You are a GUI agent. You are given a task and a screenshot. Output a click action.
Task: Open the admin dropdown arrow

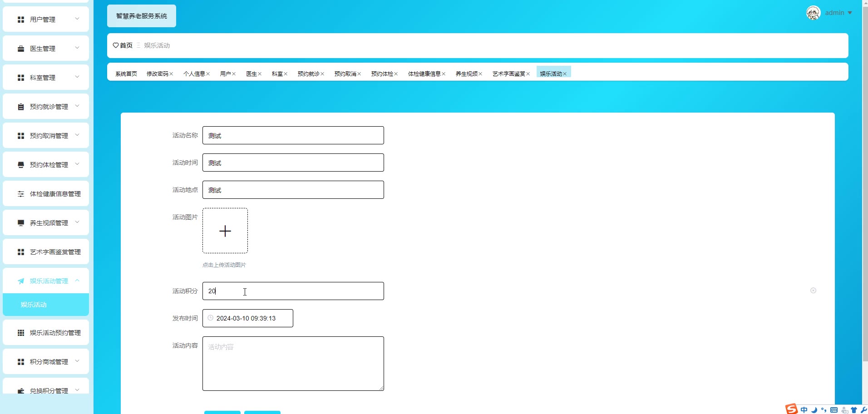[850, 13]
